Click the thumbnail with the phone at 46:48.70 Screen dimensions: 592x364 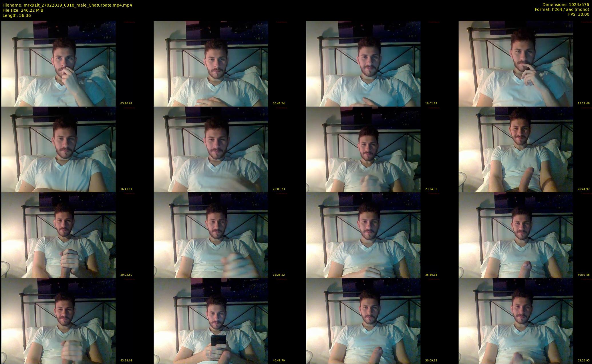(x=211, y=321)
